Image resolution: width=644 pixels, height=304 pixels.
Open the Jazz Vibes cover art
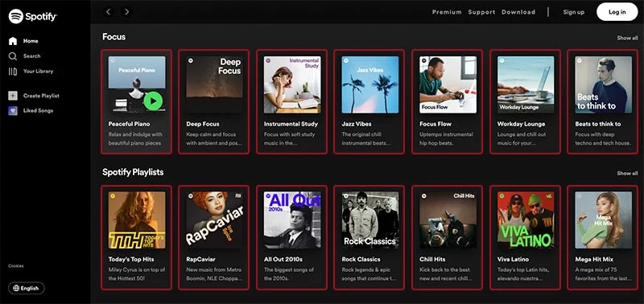[370, 84]
